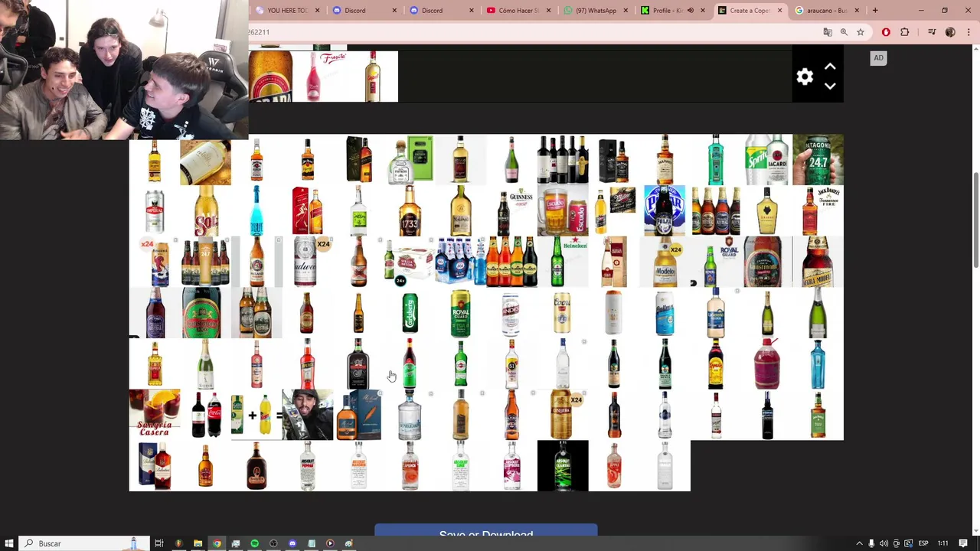Select the Negra Modelo bottle image
Image resolution: width=980 pixels, height=551 pixels.
[x=818, y=262]
